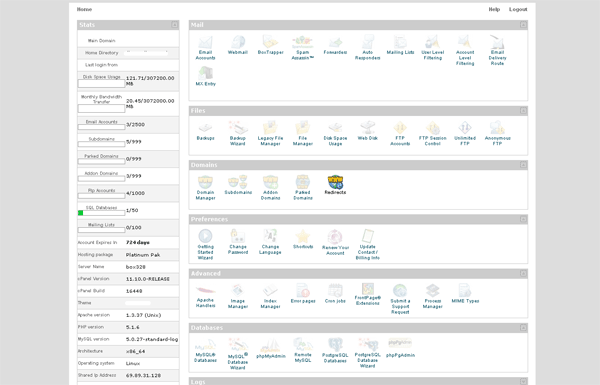This screenshot has width=600, height=385.
Task: Open Account Level Filtering
Action: click(465, 51)
